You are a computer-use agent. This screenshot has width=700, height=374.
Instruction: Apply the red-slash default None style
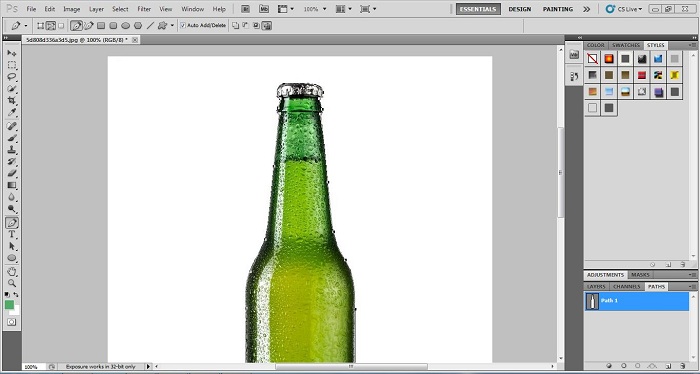pyautogui.click(x=592, y=58)
